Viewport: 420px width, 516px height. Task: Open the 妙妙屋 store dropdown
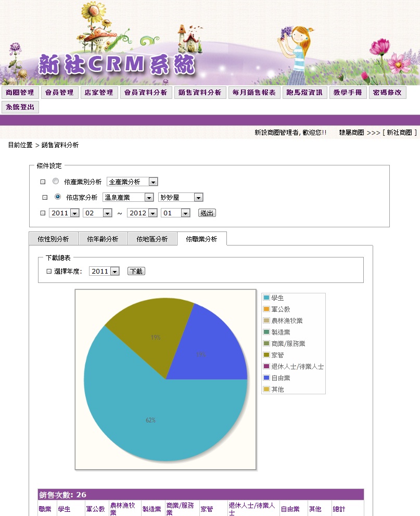181,197
